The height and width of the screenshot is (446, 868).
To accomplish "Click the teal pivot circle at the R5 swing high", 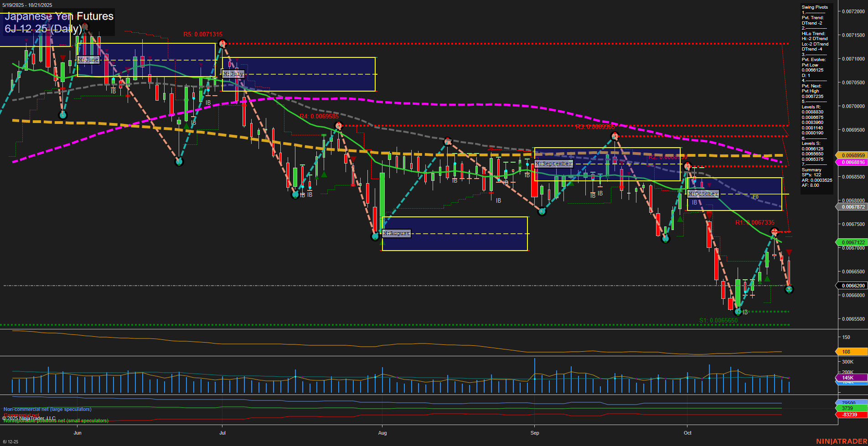I will [x=222, y=44].
